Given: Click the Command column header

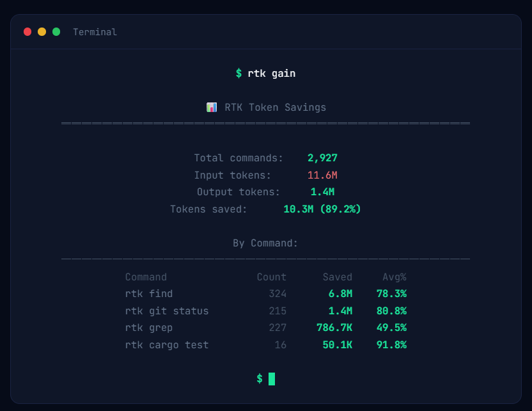Looking at the screenshot, I should pos(146,277).
